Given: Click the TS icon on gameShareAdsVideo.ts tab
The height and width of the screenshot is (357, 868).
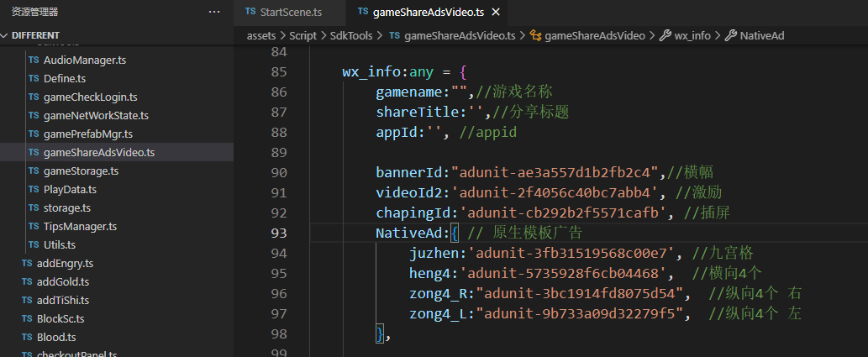Looking at the screenshot, I should click(363, 12).
